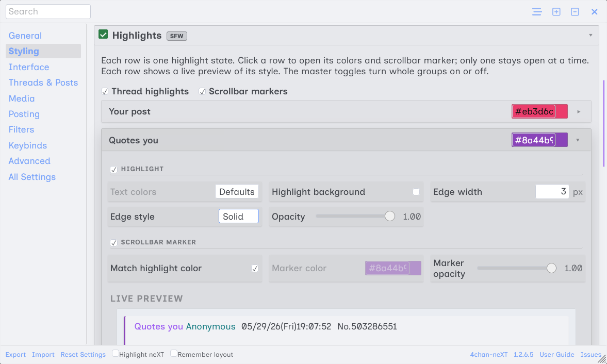Screen dimensions: 607x364
Task: Enable Highlight neXT checkbox
Action: 115,353
